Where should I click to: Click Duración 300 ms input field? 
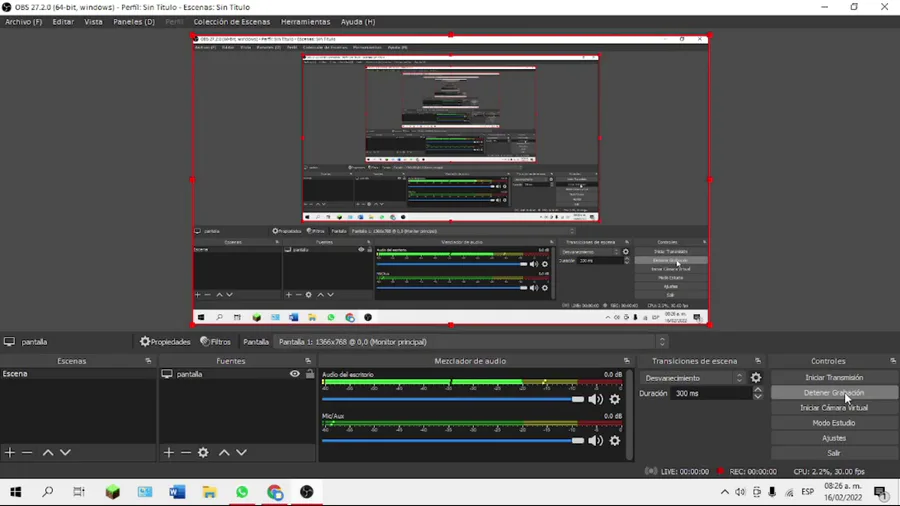point(711,394)
